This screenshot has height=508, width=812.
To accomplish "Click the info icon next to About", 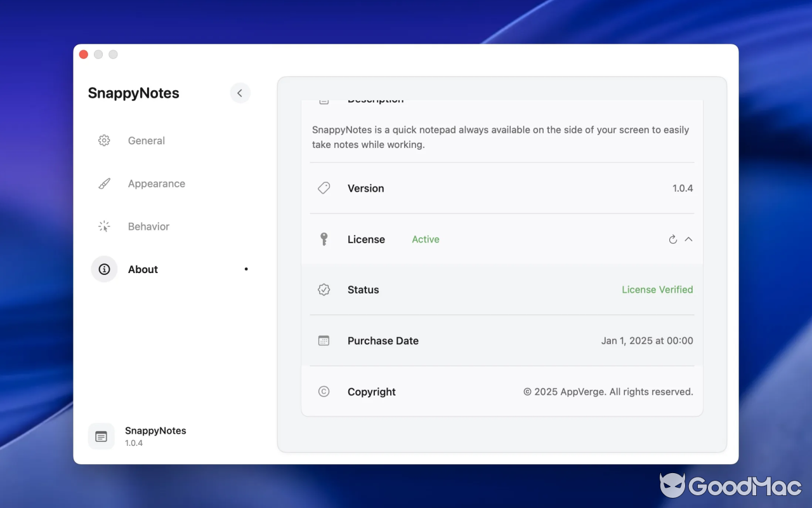I will click(x=104, y=269).
